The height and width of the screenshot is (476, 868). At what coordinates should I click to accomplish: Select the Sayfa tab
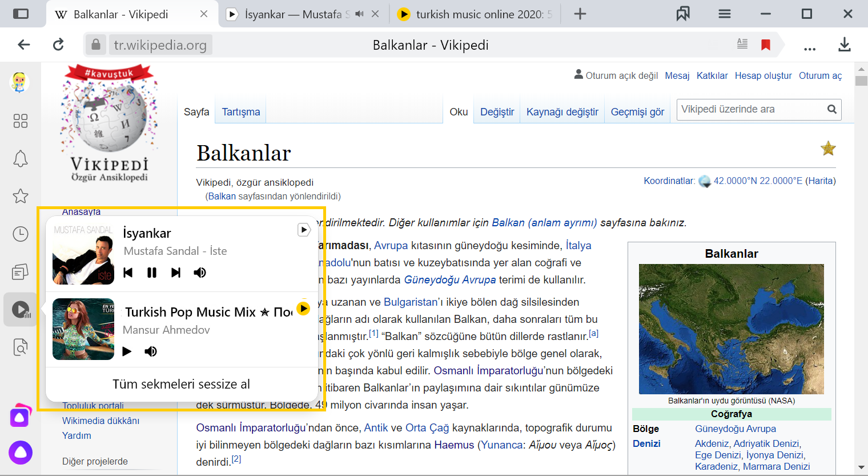click(x=196, y=112)
